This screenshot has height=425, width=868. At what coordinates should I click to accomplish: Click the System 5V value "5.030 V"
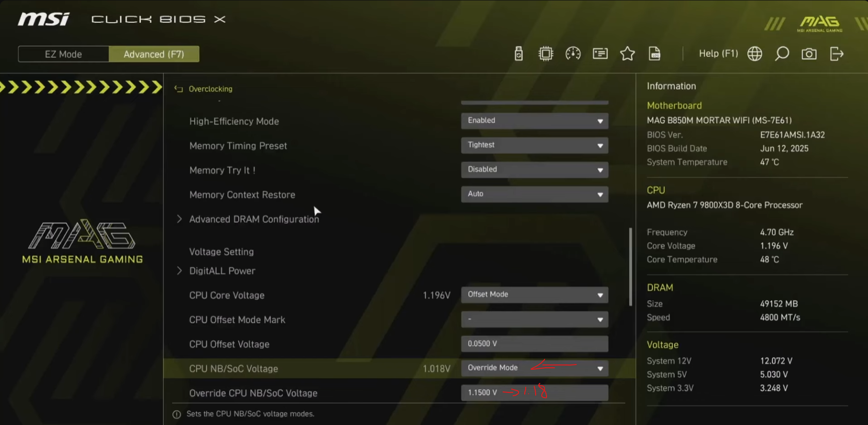point(774,375)
